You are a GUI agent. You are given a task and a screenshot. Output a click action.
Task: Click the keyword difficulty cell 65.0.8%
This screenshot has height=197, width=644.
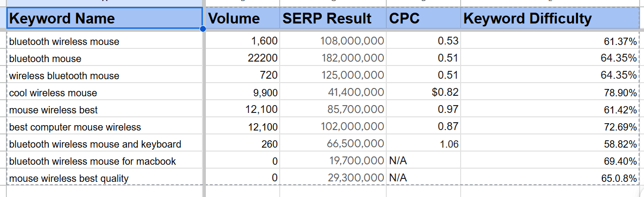[550, 178]
